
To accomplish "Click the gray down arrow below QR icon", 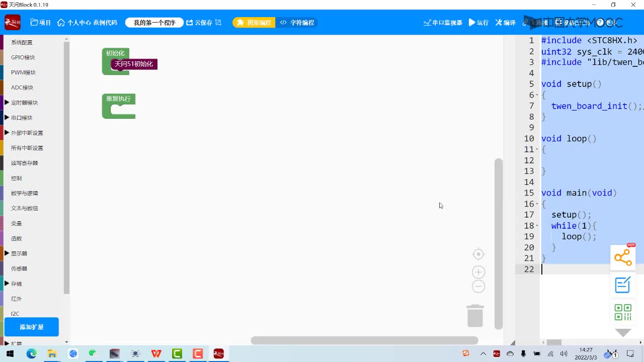I will click(623, 333).
